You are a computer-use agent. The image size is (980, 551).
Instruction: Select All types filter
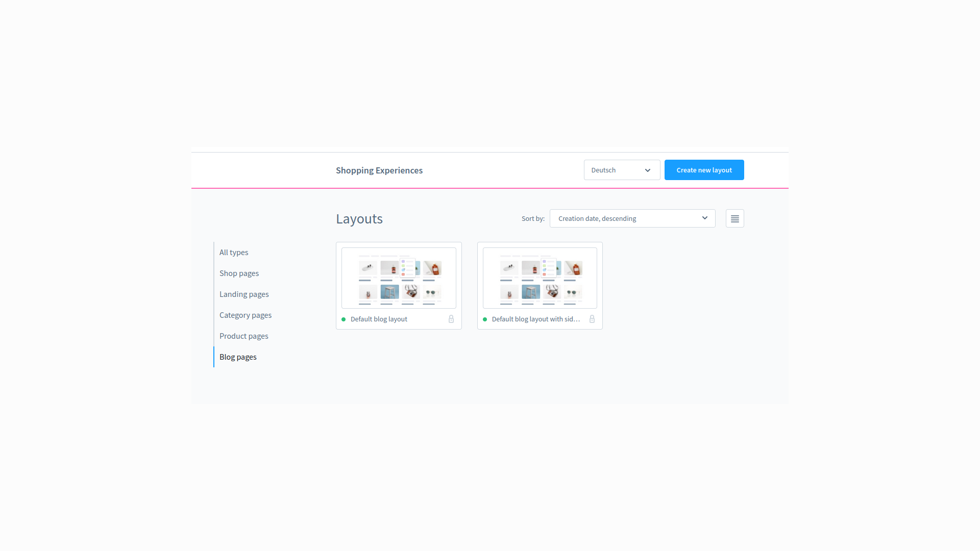tap(234, 252)
